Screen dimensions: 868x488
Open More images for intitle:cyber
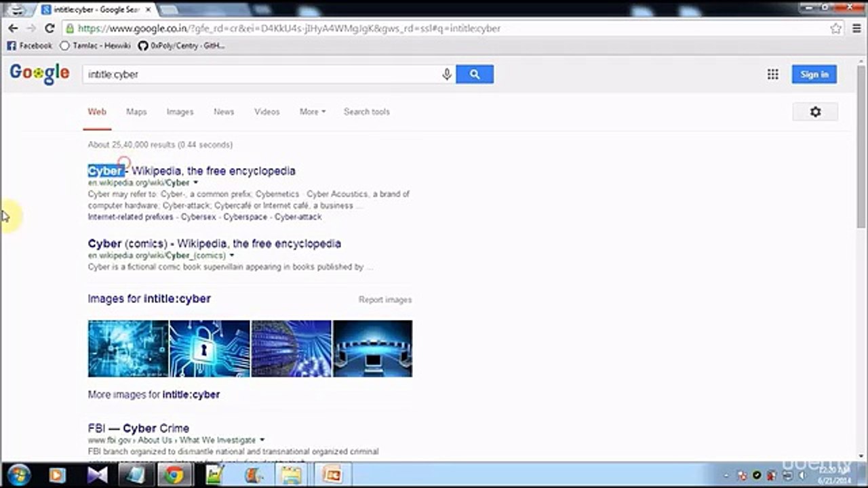point(154,394)
